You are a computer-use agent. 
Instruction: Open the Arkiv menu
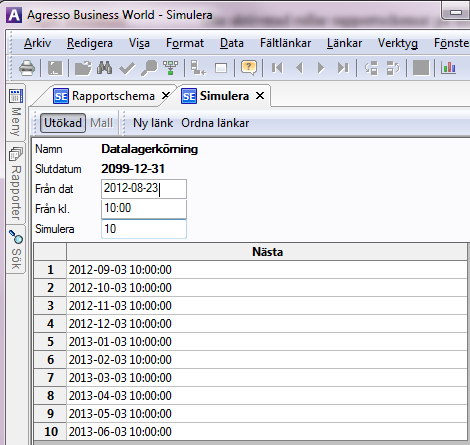tap(37, 43)
